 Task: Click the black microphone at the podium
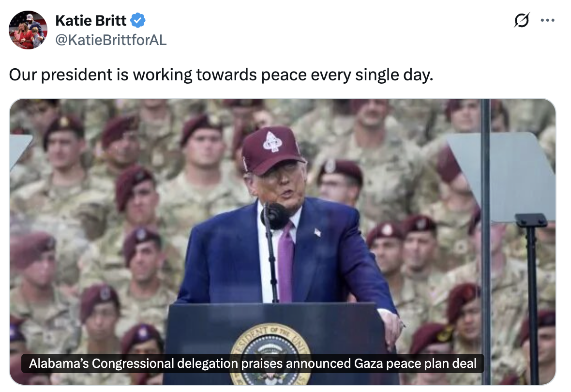[274, 216]
